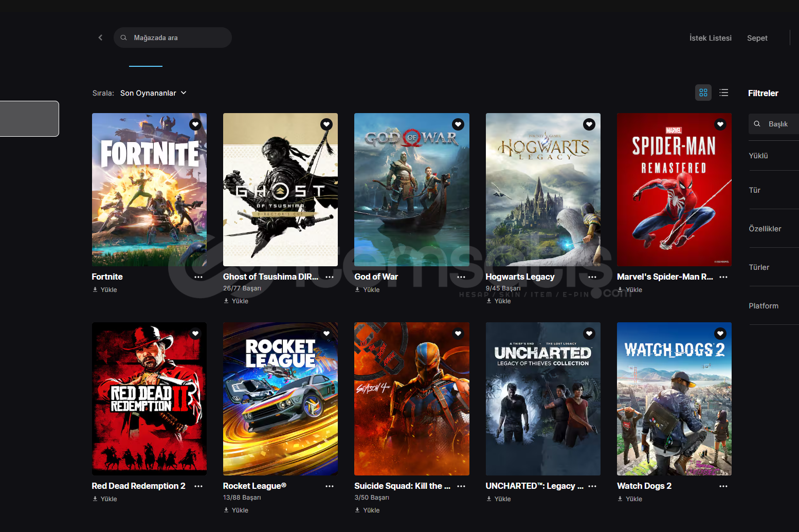
Task: Open the Fortnite cover art
Action: click(149, 190)
